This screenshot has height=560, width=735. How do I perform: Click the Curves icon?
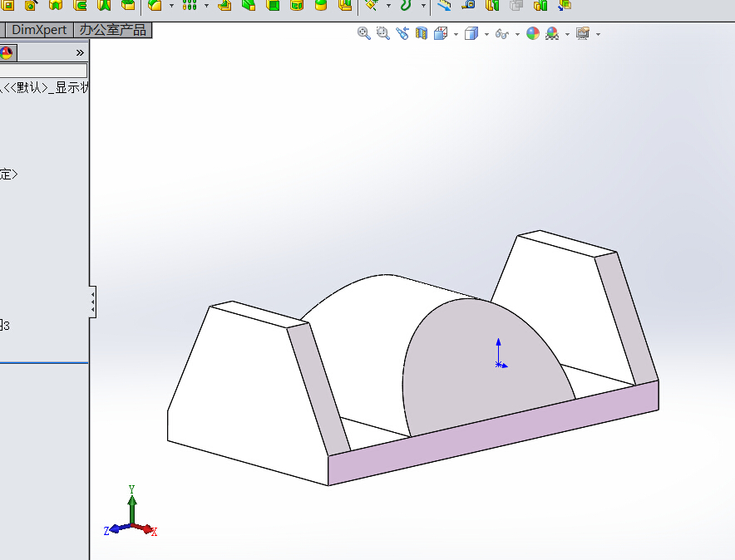[x=406, y=5]
